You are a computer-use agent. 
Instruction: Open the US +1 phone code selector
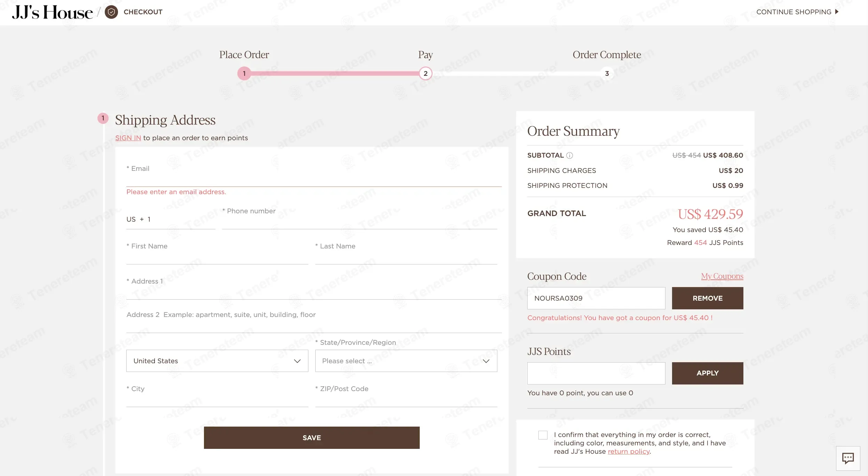(x=171, y=220)
